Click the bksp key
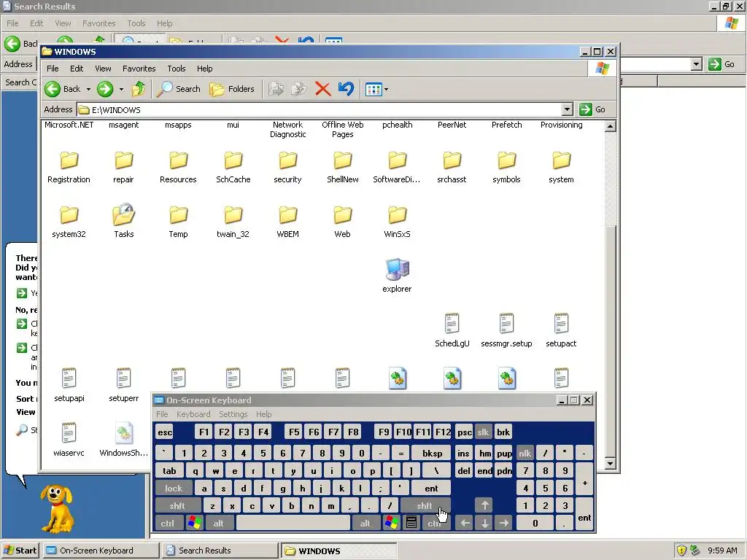 point(432,453)
